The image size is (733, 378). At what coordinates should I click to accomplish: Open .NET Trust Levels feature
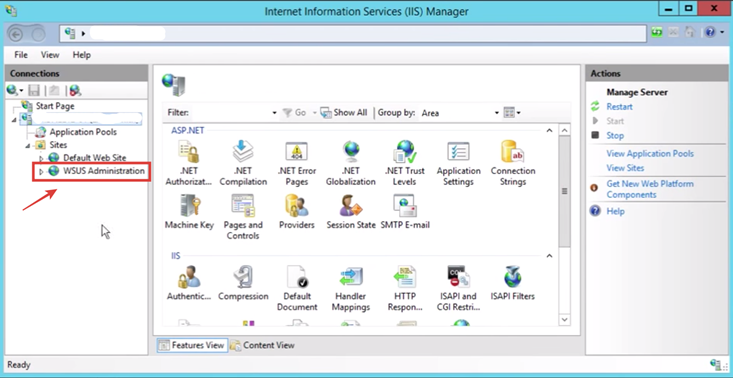[404, 163]
